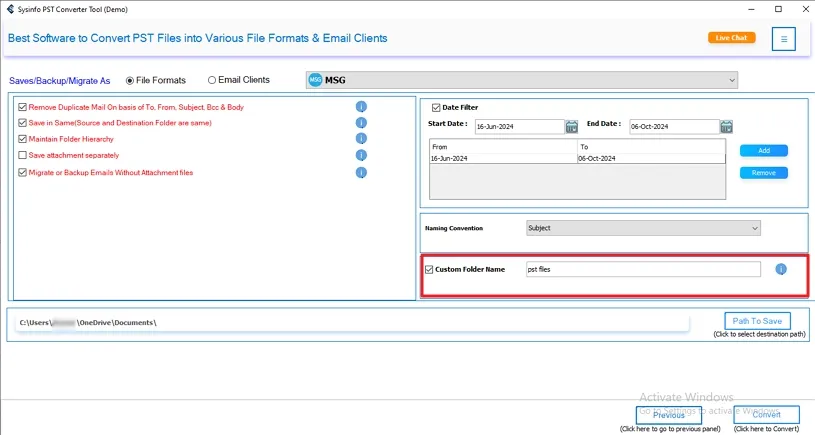Click Add to add date range
The width and height of the screenshot is (815, 435).
click(x=763, y=151)
